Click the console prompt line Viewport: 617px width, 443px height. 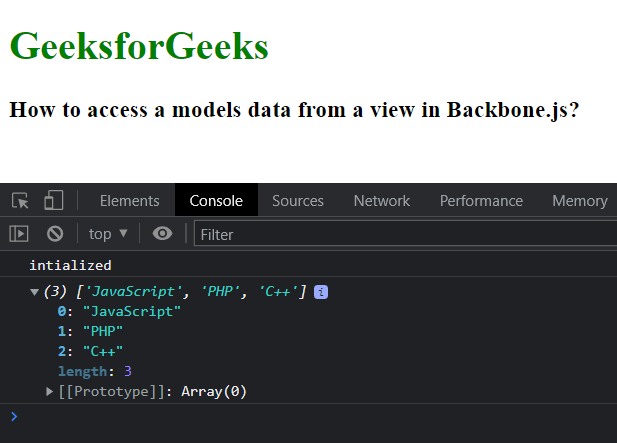(300, 416)
